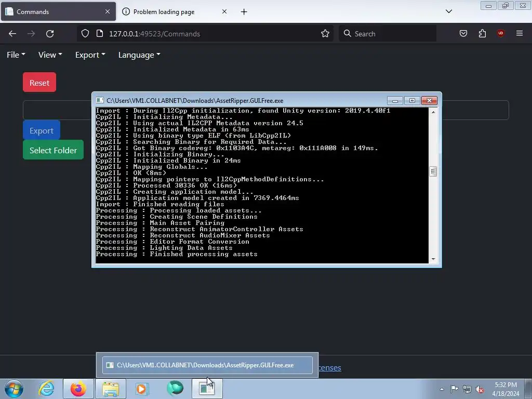The height and width of the screenshot is (399, 532).
Task: Click the muted volume tray icon
Action: coord(480,389)
